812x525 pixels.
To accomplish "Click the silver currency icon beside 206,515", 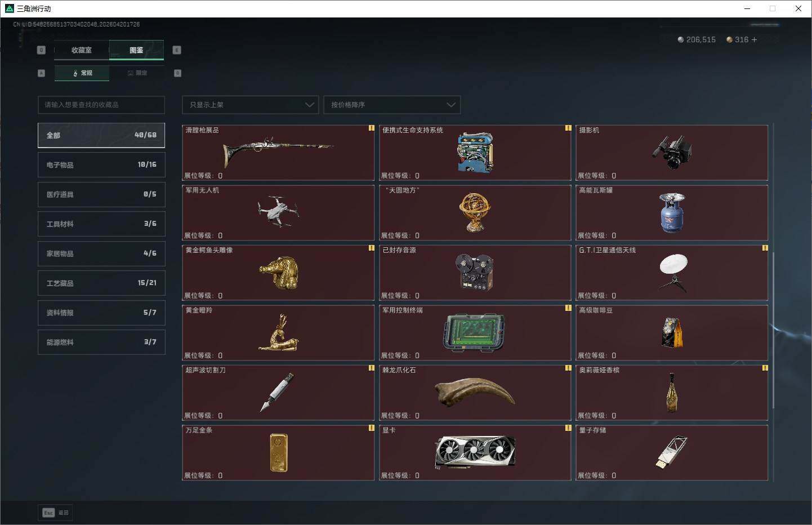I will pyautogui.click(x=680, y=40).
